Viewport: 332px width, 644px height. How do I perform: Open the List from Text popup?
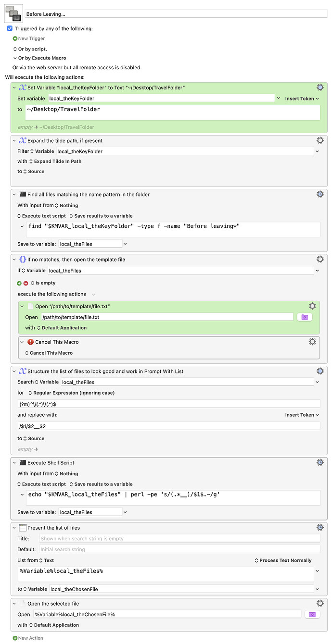click(x=46, y=560)
